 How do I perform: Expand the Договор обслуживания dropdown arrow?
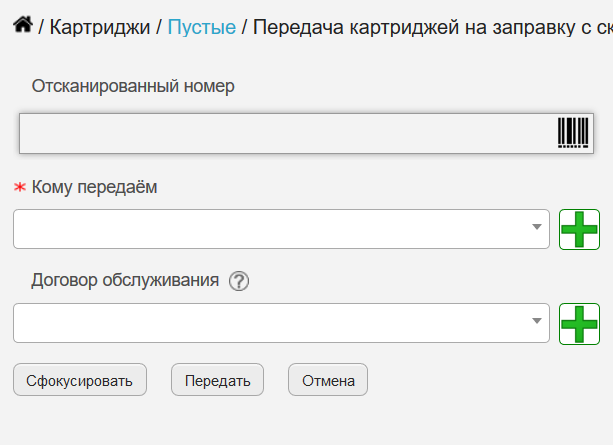pyautogui.click(x=537, y=321)
